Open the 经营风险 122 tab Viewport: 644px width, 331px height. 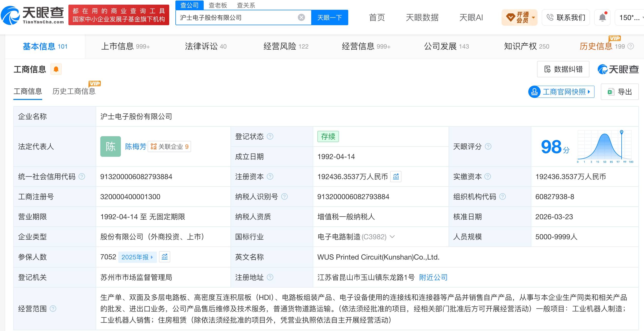tap(286, 47)
